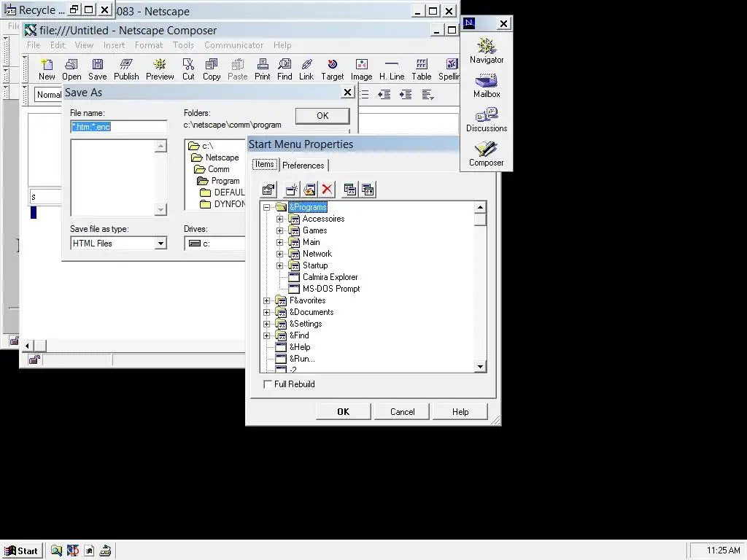Select the &Run... item
The height and width of the screenshot is (560, 747).
click(x=301, y=359)
